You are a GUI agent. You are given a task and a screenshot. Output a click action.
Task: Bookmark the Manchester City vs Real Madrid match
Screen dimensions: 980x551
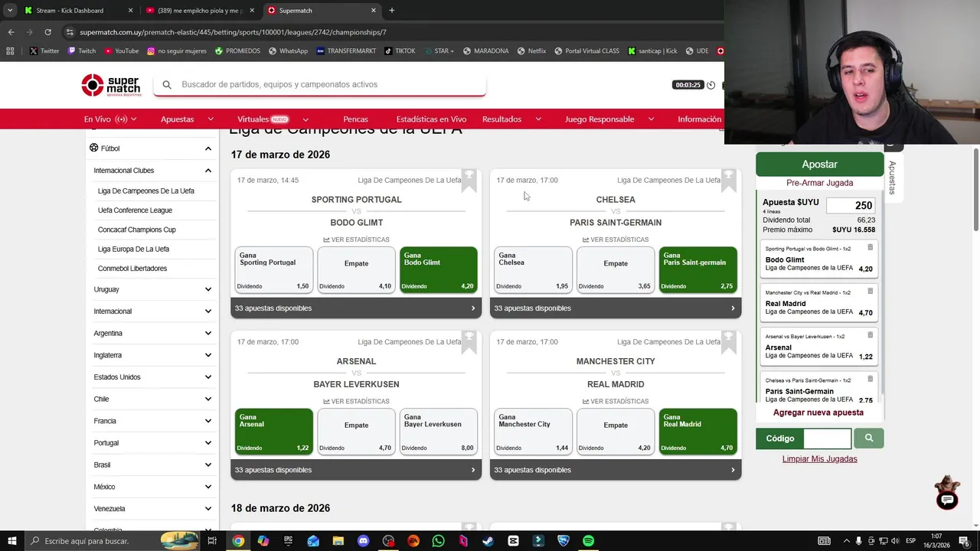tap(729, 342)
